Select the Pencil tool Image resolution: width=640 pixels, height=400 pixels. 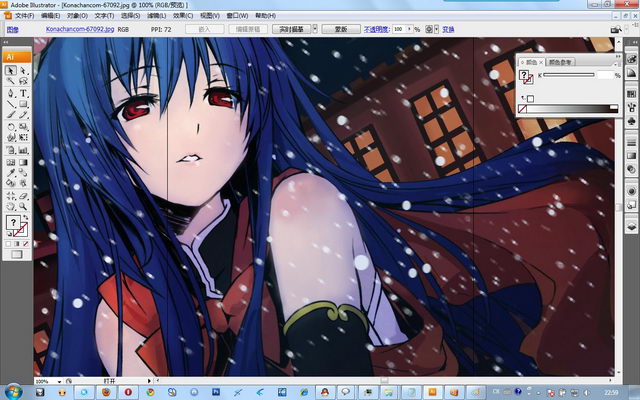(23, 114)
